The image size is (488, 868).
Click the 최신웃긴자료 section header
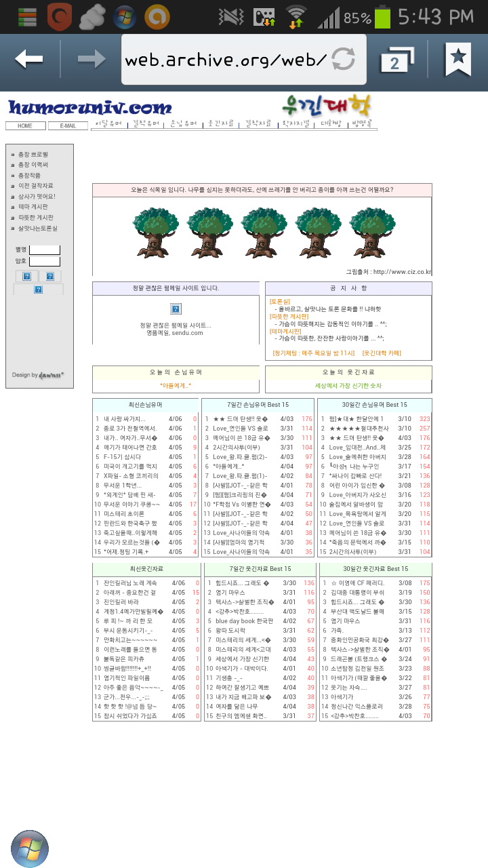point(146,569)
